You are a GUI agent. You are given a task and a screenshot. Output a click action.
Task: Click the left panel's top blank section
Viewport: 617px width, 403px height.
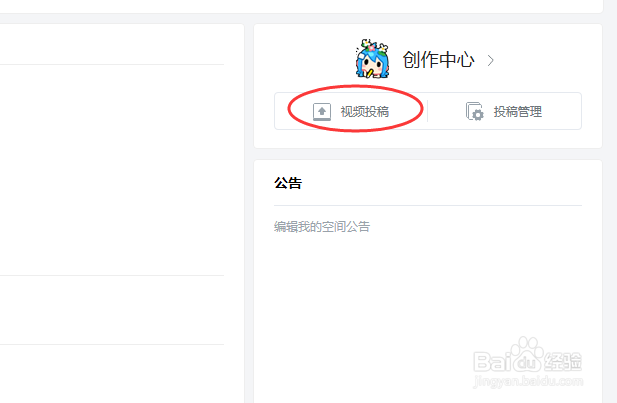pos(112,44)
